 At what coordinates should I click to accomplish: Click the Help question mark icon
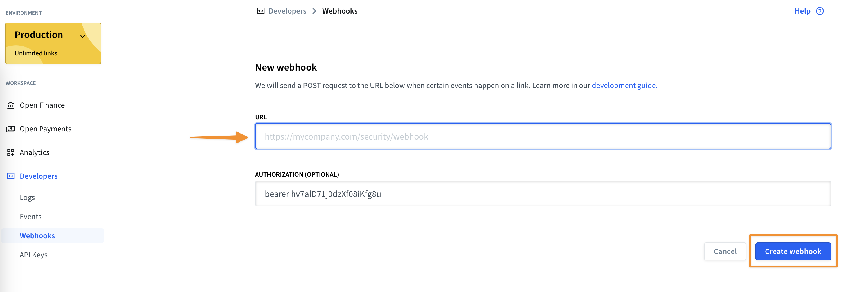819,11
